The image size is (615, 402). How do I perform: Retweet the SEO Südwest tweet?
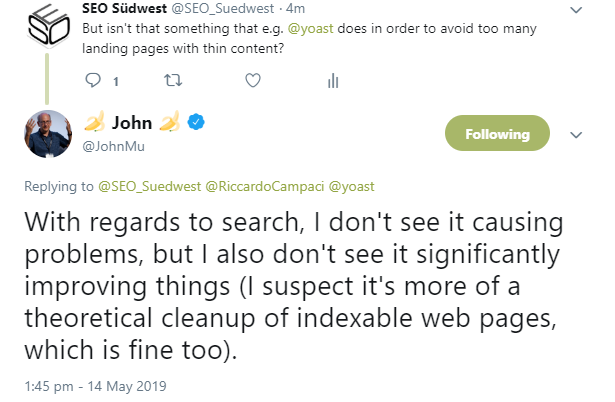(x=173, y=79)
